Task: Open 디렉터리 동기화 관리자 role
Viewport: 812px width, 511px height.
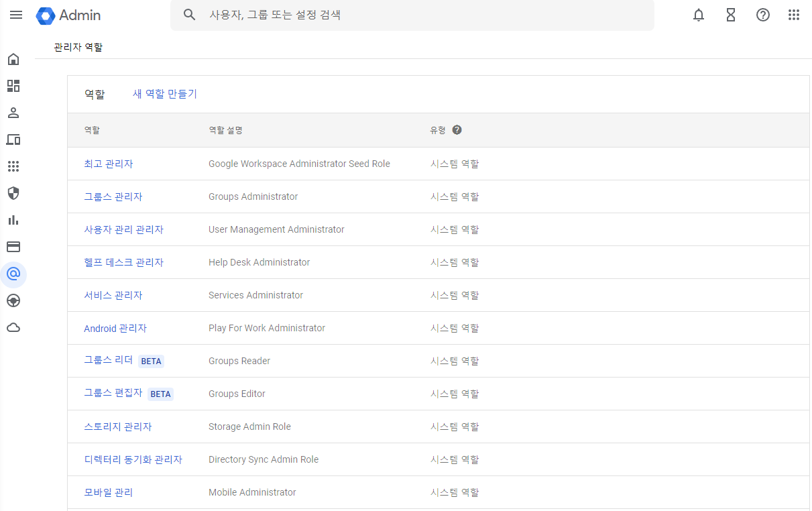Action: click(133, 459)
